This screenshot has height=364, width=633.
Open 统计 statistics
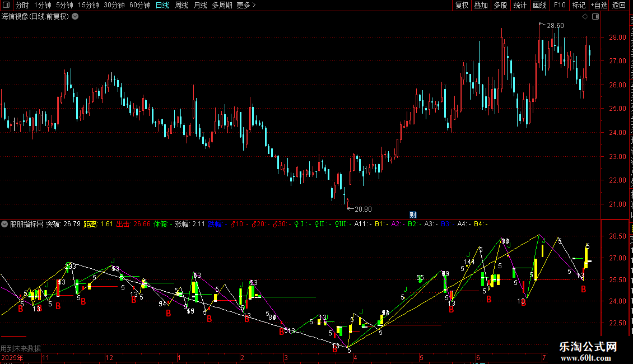click(x=520, y=5)
